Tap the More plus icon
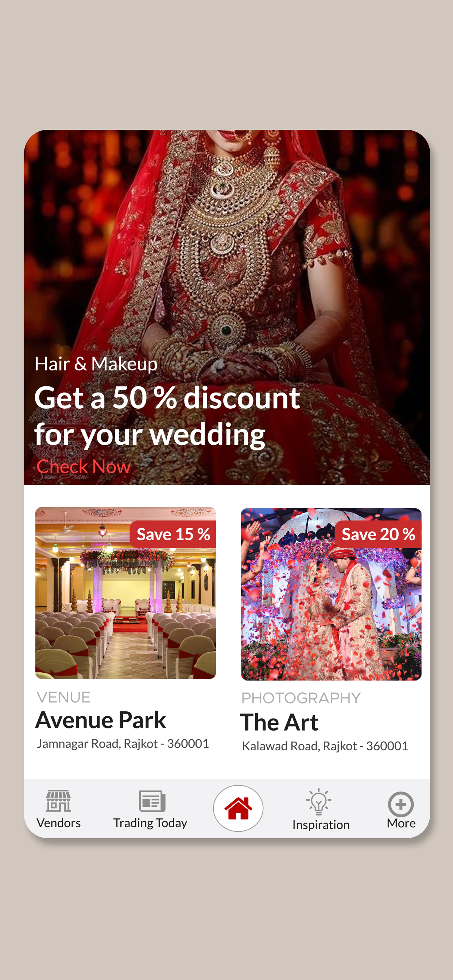Viewport: 453px width, 980px height. point(401,804)
